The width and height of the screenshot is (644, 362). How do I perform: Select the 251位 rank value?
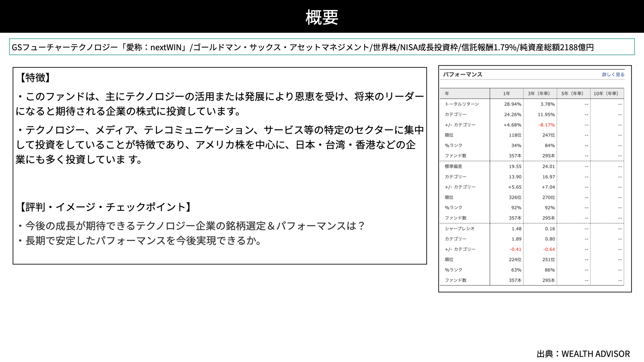coord(549,260)
